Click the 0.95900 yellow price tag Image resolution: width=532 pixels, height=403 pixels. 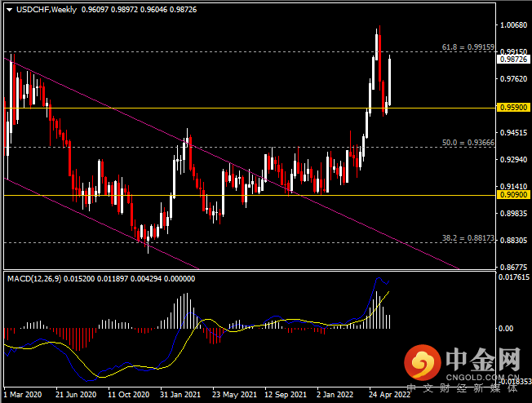513,108
